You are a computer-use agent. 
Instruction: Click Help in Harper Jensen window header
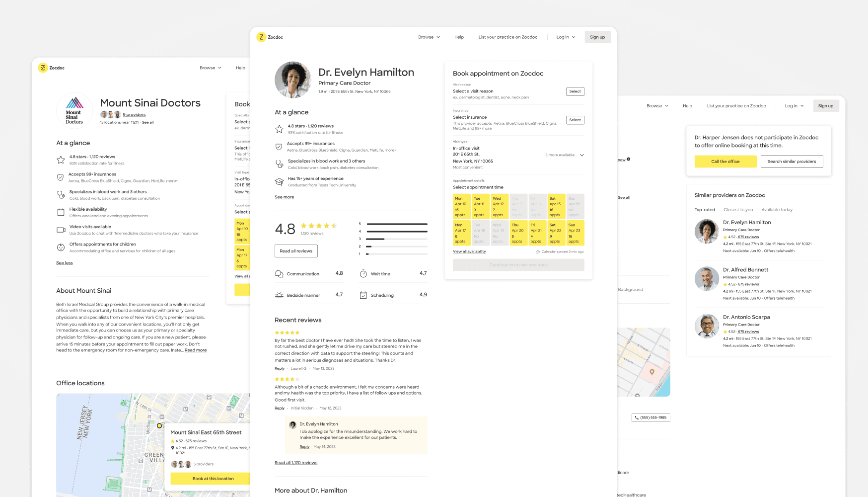(687, 106)
